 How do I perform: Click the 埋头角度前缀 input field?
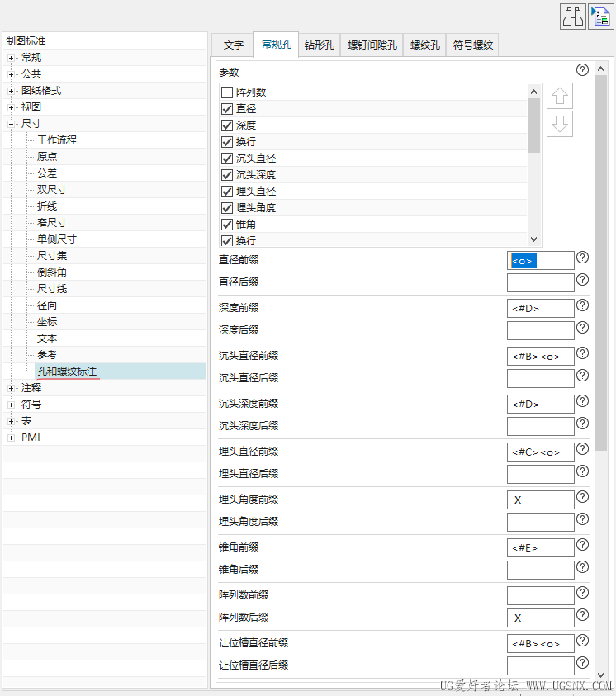541,500
